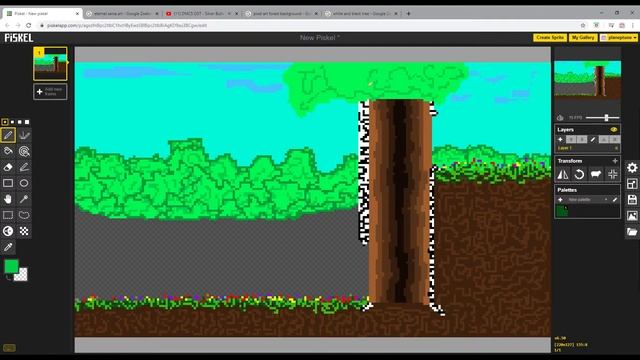Click the Piskel logo

point(19,38)
